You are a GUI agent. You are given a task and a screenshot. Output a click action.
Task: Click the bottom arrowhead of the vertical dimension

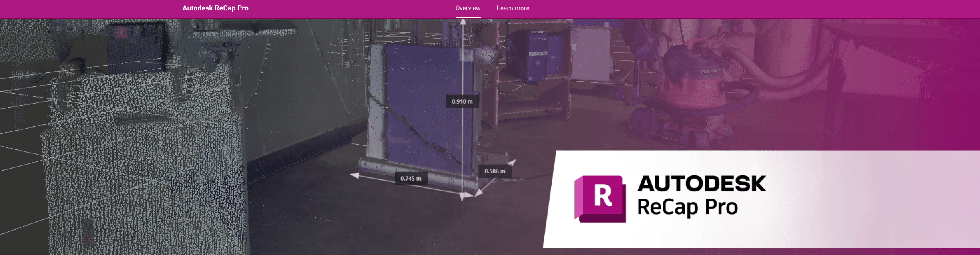[462, 197]
